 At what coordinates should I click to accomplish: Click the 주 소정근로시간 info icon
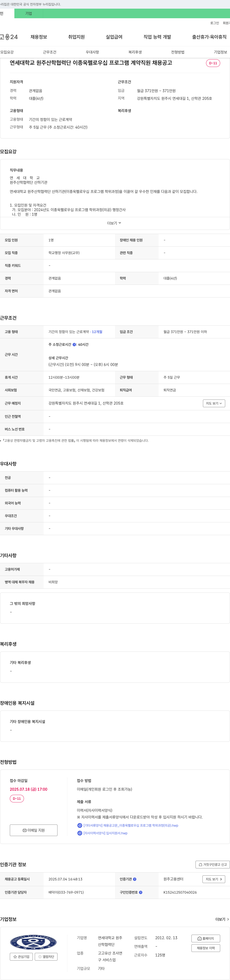point(74,345)
